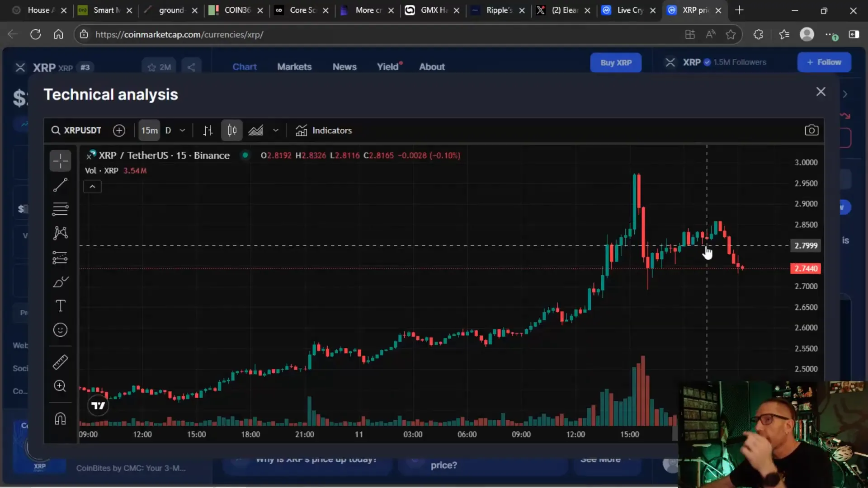
Task: Switch to the Live Cry browser tab
Action: (628, 10)
